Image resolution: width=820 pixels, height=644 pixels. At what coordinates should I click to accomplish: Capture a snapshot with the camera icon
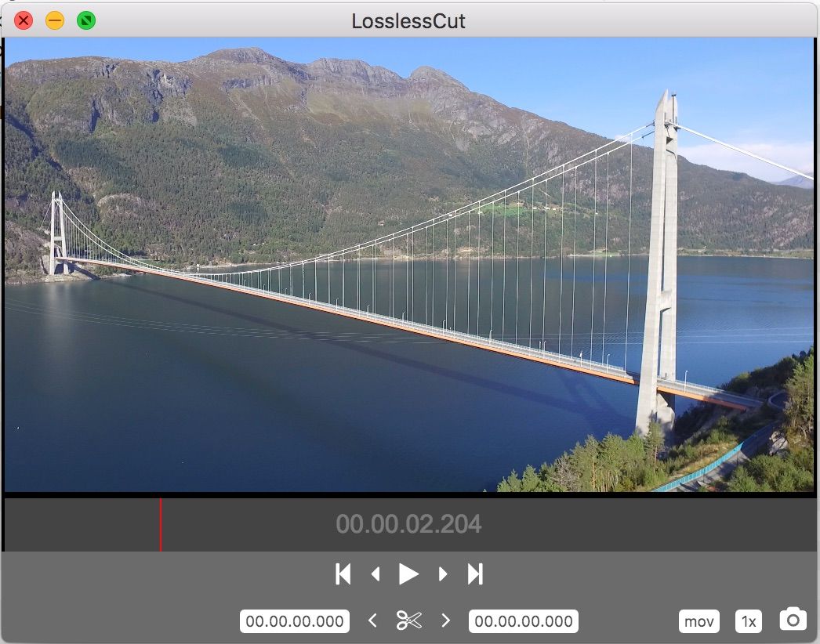pyautogui.click(x=792, y=619)
